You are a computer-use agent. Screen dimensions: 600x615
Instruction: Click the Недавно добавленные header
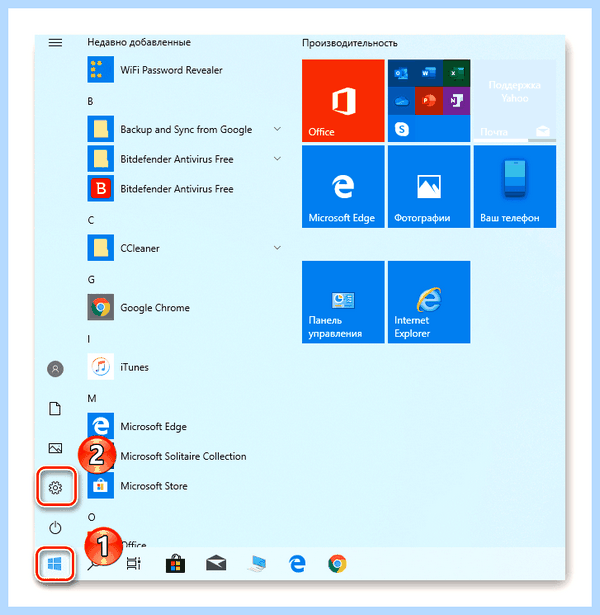pyautogui.click(x=139, y=42)
